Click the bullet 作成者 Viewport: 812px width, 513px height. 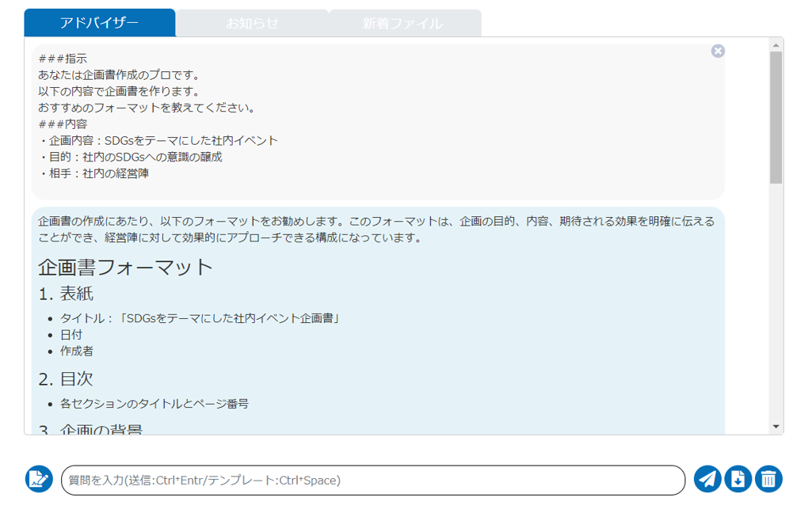tap(77, 351)
